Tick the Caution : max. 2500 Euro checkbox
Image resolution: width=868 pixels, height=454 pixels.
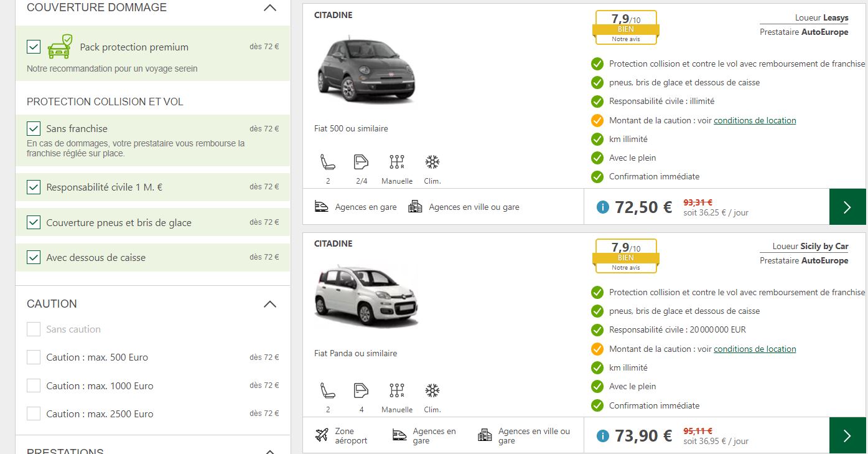click(x=34, y=414)
